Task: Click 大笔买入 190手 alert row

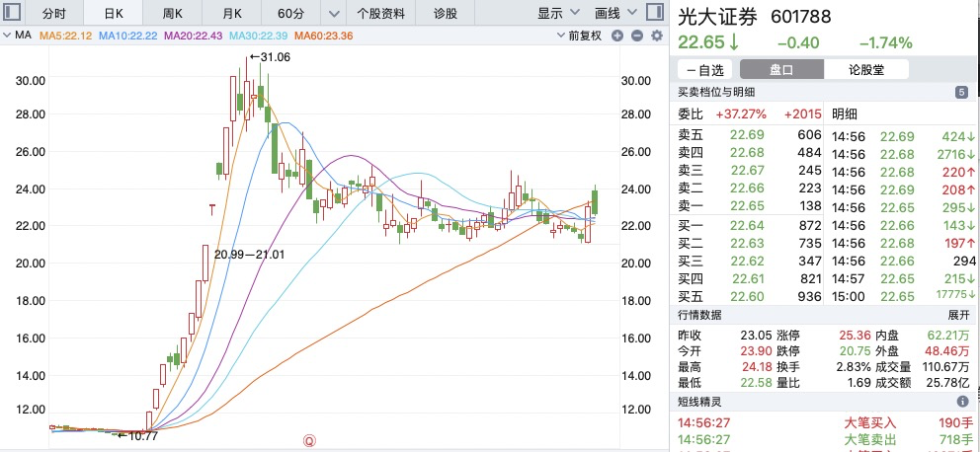Action: (x=825, y=422)
